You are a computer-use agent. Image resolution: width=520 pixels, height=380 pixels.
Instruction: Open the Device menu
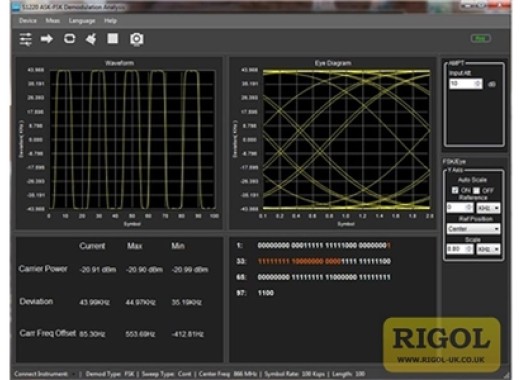(x=28, y=21)
